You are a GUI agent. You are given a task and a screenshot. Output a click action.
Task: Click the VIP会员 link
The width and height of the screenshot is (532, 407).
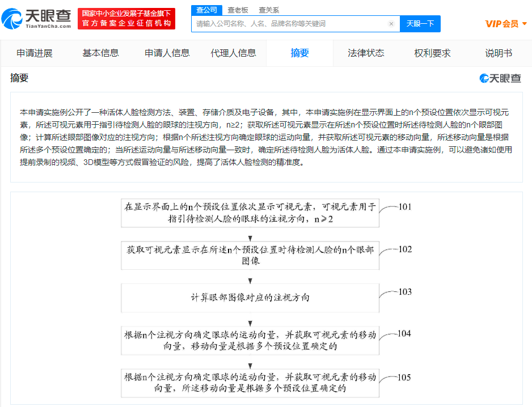[x=502, y=24]
